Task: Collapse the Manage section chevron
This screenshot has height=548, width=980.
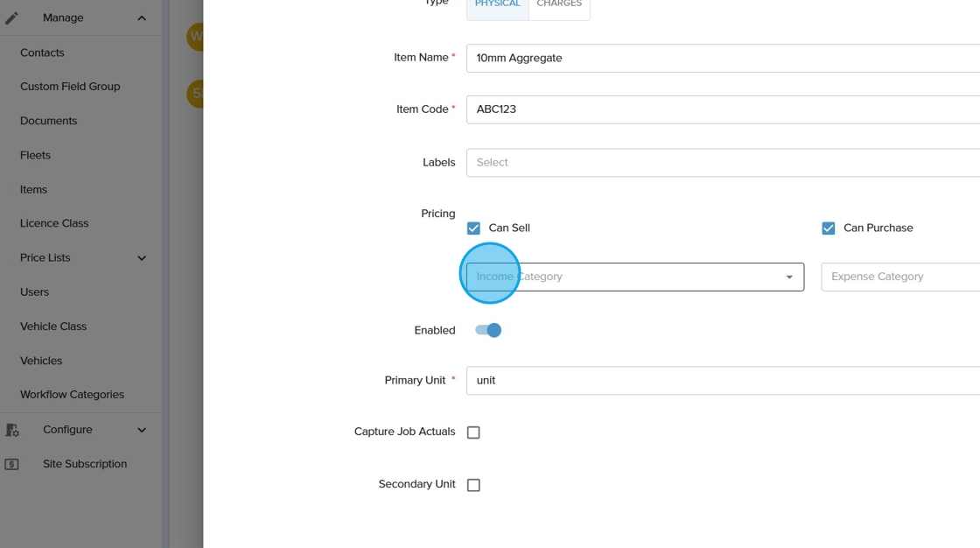Action: tap(142, 18)
